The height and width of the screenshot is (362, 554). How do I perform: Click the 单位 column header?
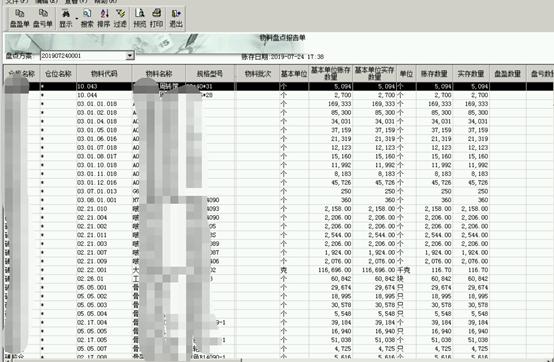click(406, 74)
